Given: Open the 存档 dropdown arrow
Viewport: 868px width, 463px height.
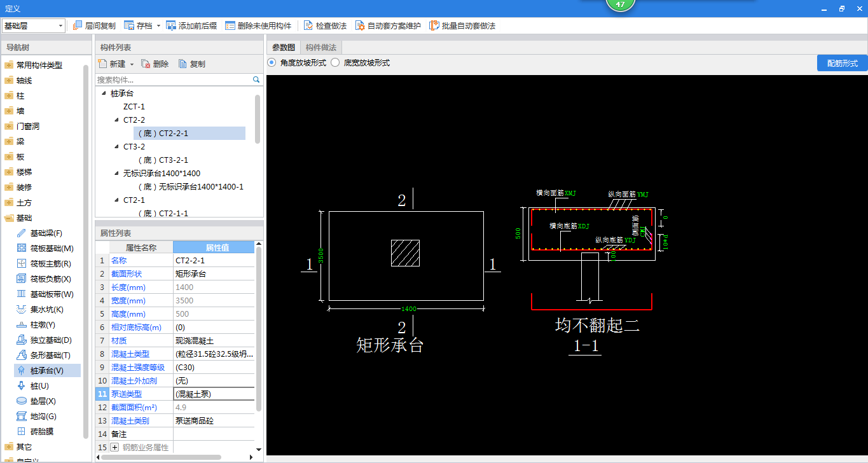Looking at the screenshot, I should [158, 26].
